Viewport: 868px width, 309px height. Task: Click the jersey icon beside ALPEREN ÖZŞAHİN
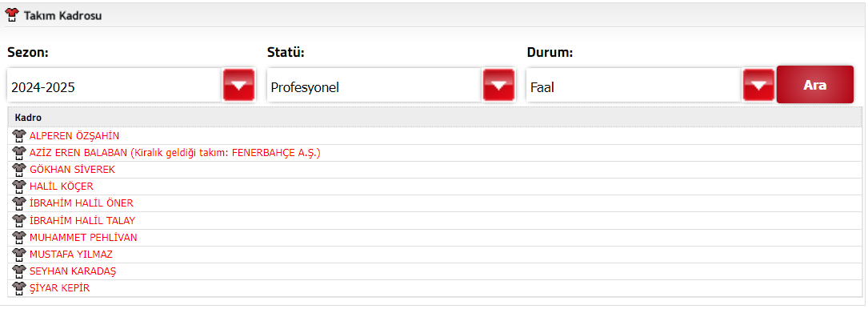pos(19,135)
